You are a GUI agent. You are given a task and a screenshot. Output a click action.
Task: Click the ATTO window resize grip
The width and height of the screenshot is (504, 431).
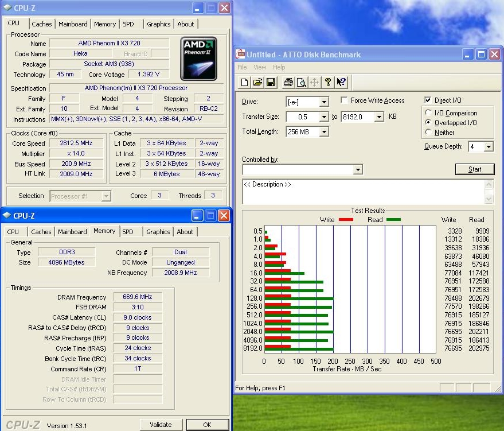(x=498, y=388)
